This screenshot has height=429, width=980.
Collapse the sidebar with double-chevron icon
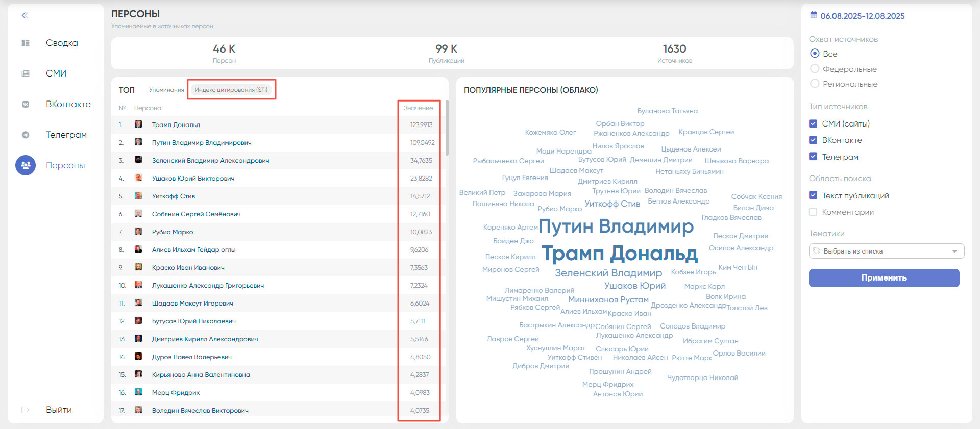[24, 15]
